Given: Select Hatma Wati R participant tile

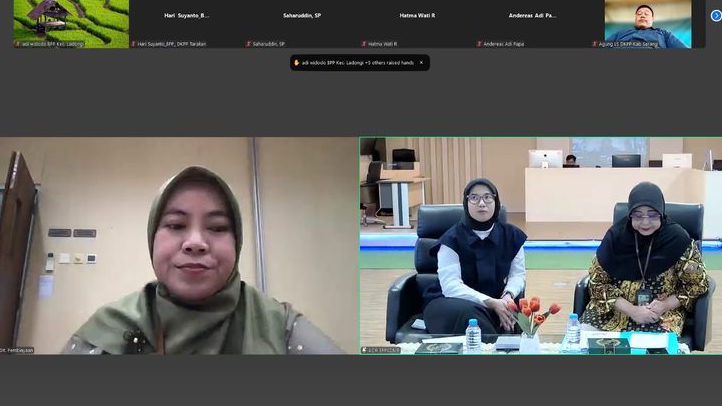Looking at the screenshot, I should click(417, 23).
